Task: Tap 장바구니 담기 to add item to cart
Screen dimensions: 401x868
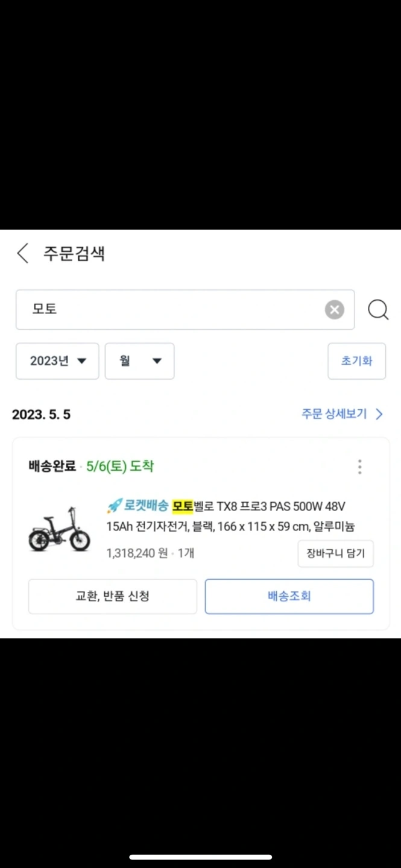Action: coord(335,553)
